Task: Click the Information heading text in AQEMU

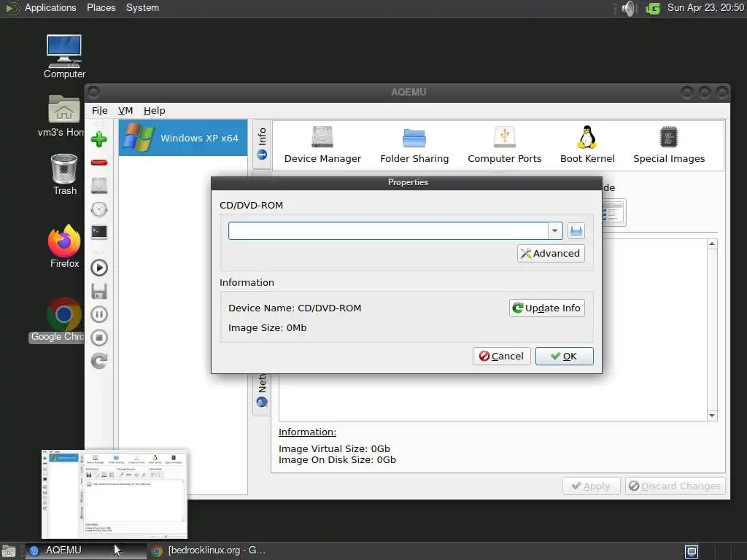Action: click(307, 432)
